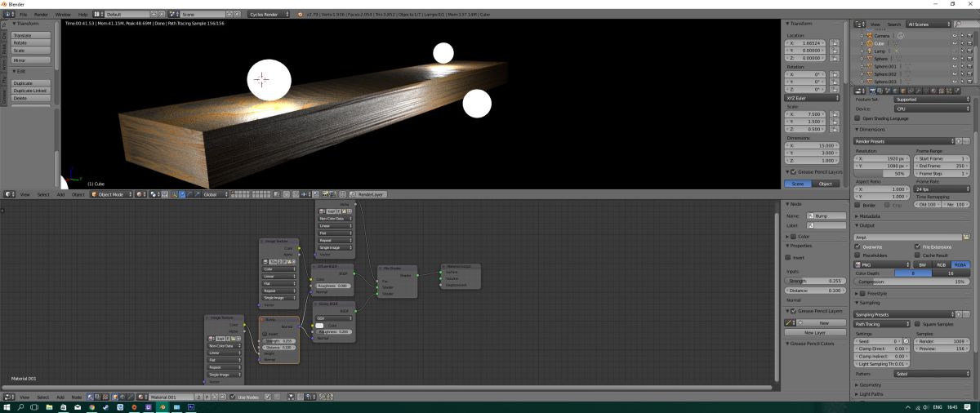Collapse the Dimensions panel
Screen dimensions: 980x413
coord(872,129)
